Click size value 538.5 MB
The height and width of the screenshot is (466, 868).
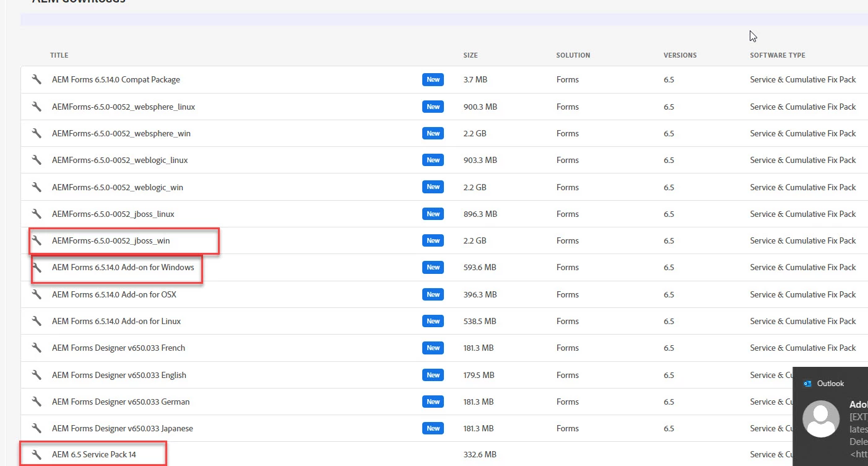coord(480,321)
